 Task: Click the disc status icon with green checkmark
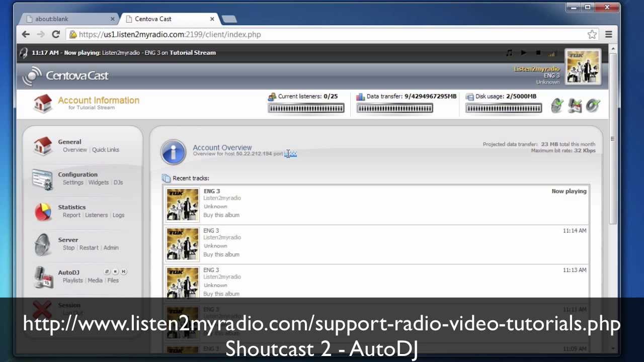(593, 105)
